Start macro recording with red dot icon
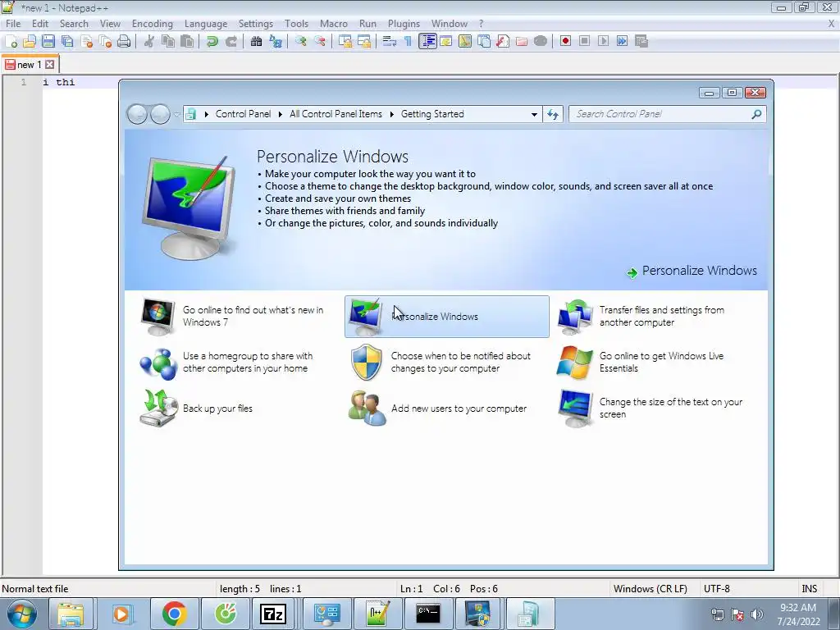 click(x=566, y=41)
